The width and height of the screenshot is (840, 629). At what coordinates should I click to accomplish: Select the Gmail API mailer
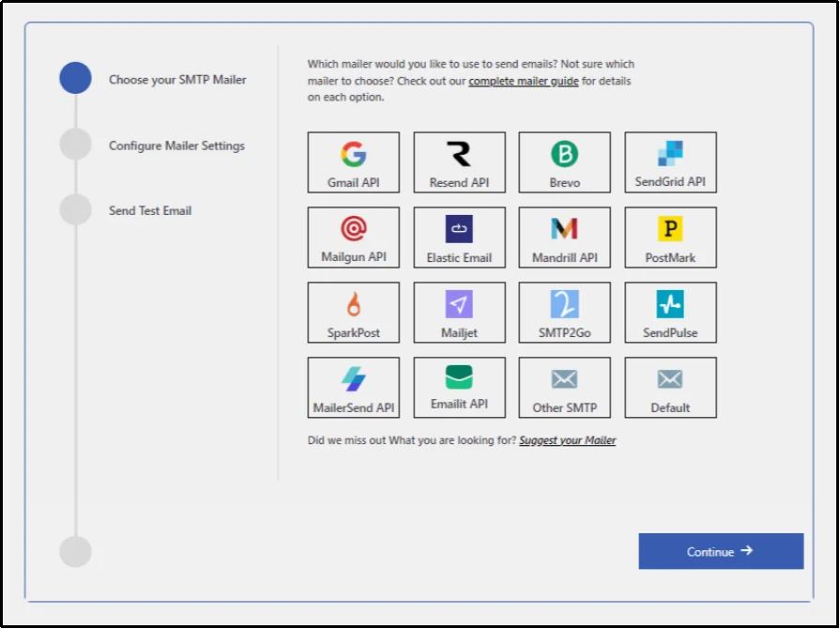[353, 161]
